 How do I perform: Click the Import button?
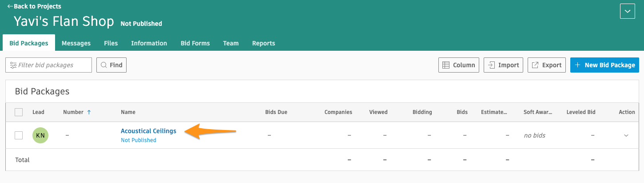[503, 65]
